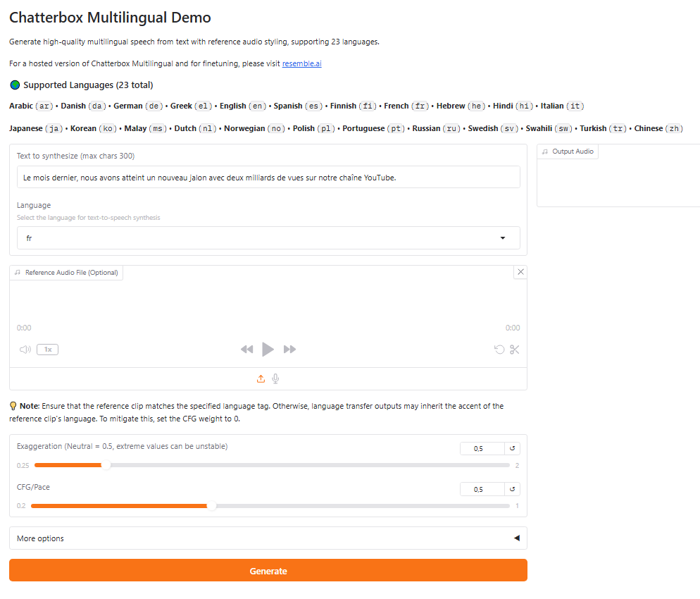Click the Chinese zh language code
Viewport: 700px width, 599px height.
click(674, 129)
